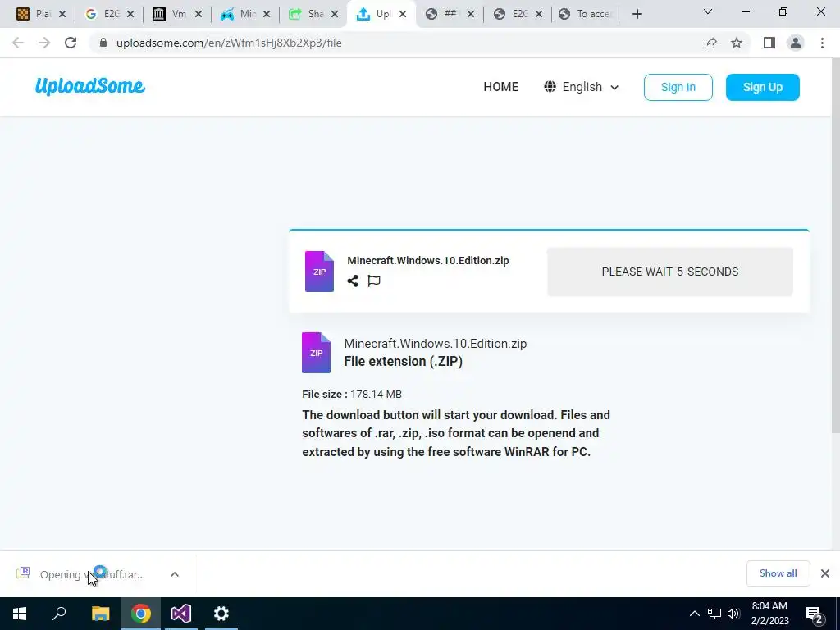The height and width of the screenshot is (630, 840).
Task: Click bold Minecraft.Windows.10.Edition.zip title in card
Action: click(x=428, y=260)
